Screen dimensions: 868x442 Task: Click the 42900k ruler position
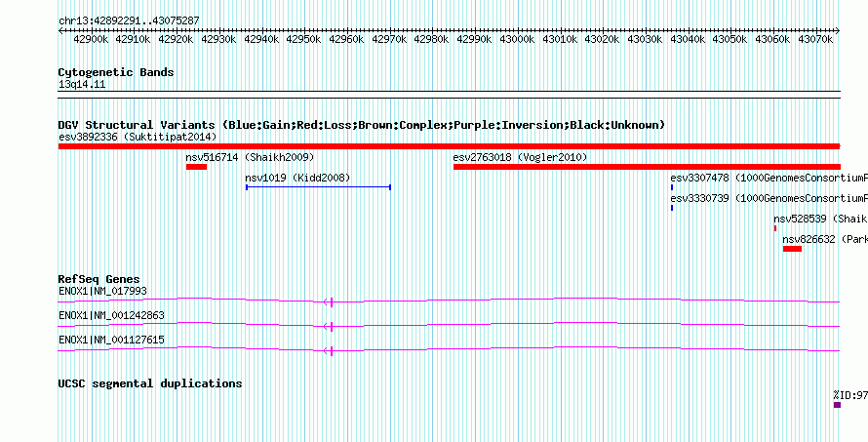click(x=91, y=39)
